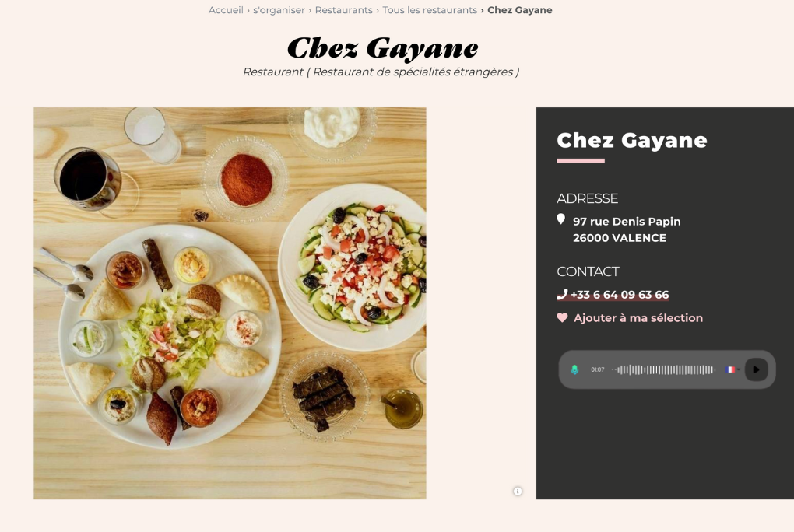Open the French flag language dropdown
The width and height of the screenshot is (794, 532).
(733, 369)
